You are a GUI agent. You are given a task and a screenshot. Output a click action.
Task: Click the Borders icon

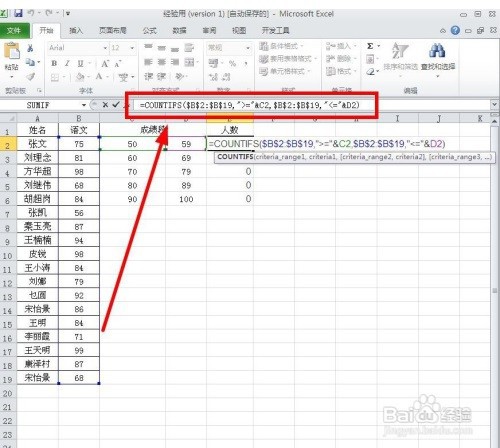point(54,77)
